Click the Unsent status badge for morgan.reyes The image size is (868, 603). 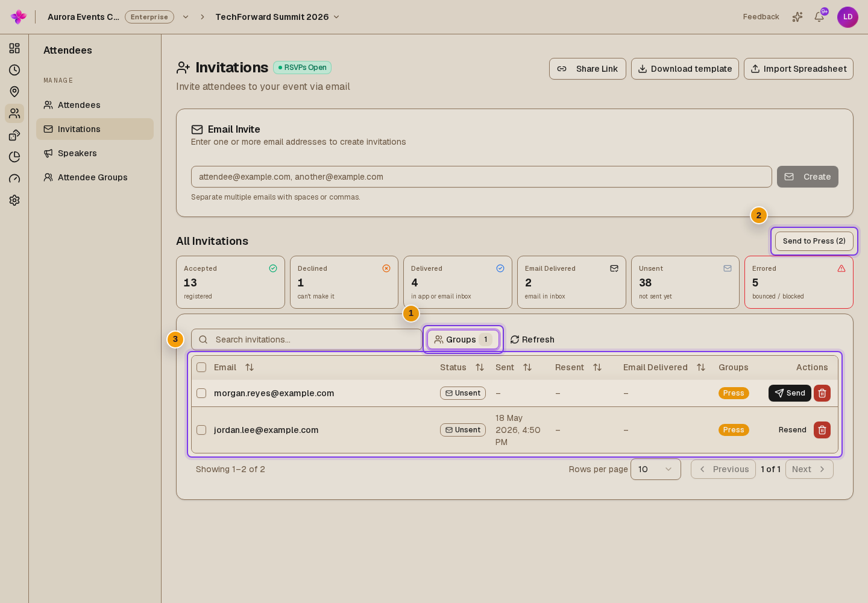463,393
